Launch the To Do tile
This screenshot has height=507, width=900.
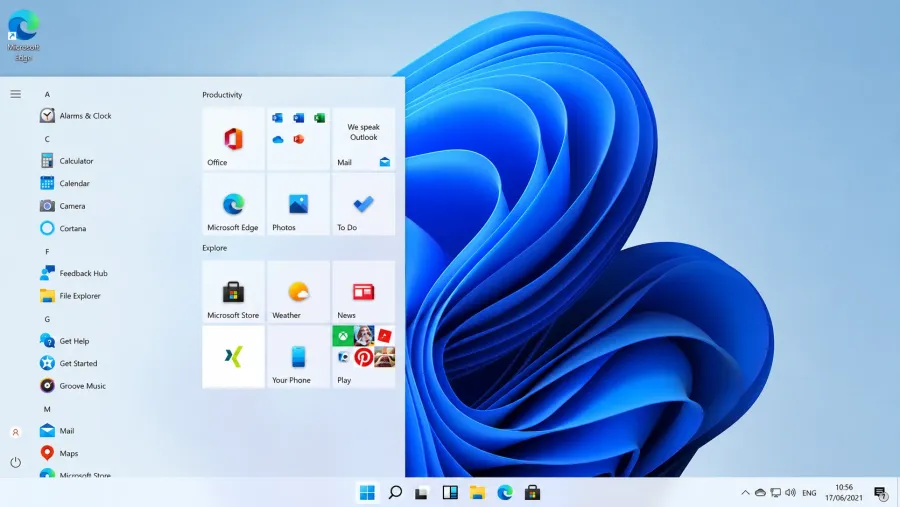[363, 204]
